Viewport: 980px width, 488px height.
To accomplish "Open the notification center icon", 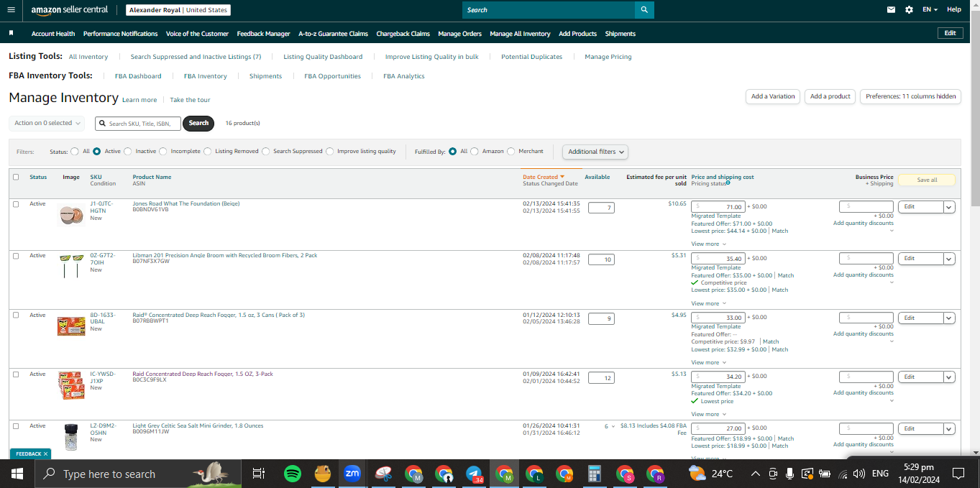I will [x=958, y=474].
